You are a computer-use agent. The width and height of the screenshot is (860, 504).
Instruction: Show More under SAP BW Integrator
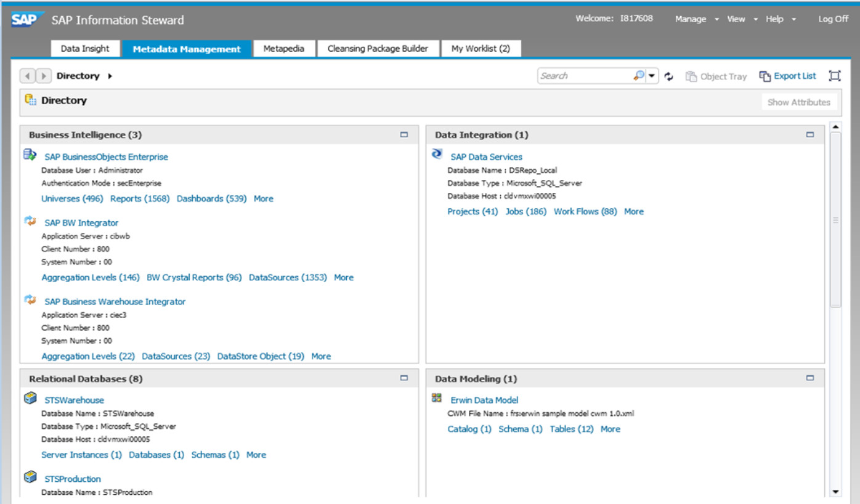click(344, 277)
